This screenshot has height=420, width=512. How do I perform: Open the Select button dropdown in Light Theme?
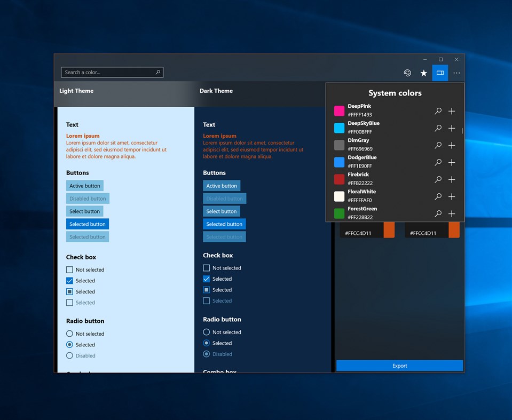[x=84, y=211]
